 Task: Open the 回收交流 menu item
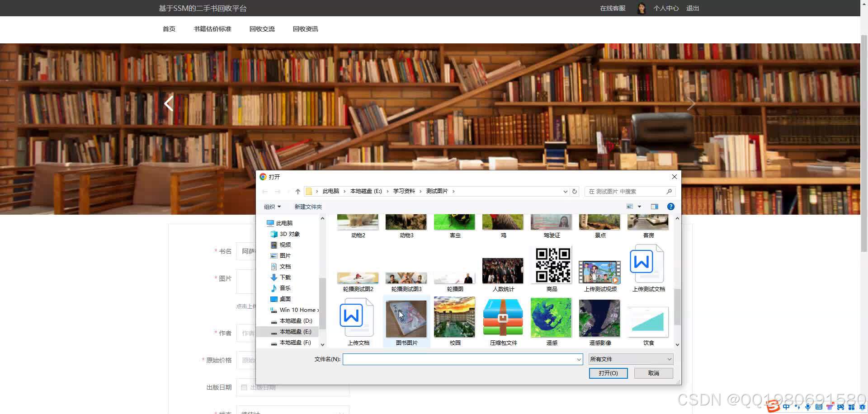(262, 29)
